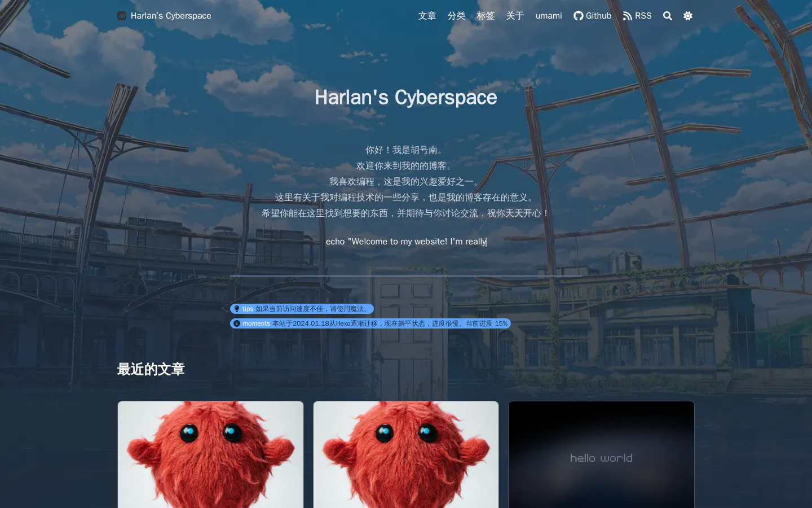Screen dimensions: 812x508
Task: Open the 文章 menu item
Action: 427,16
